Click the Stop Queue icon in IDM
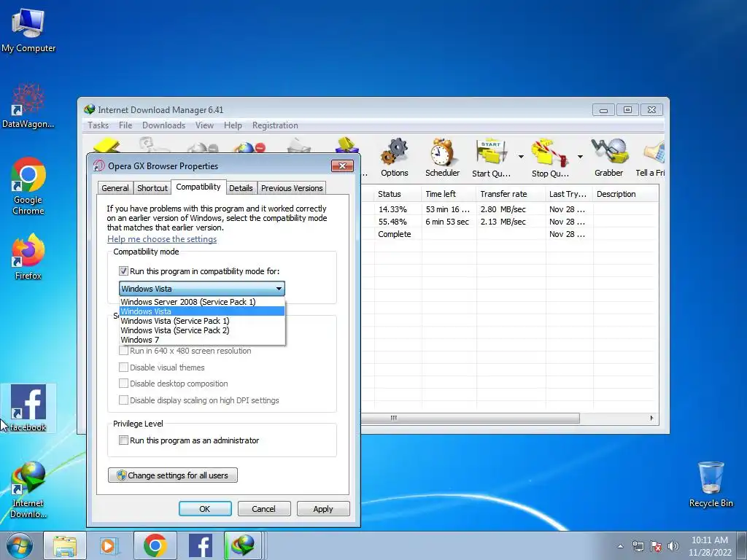The width and height of the screenshot is (747, 560). [550, 157]
